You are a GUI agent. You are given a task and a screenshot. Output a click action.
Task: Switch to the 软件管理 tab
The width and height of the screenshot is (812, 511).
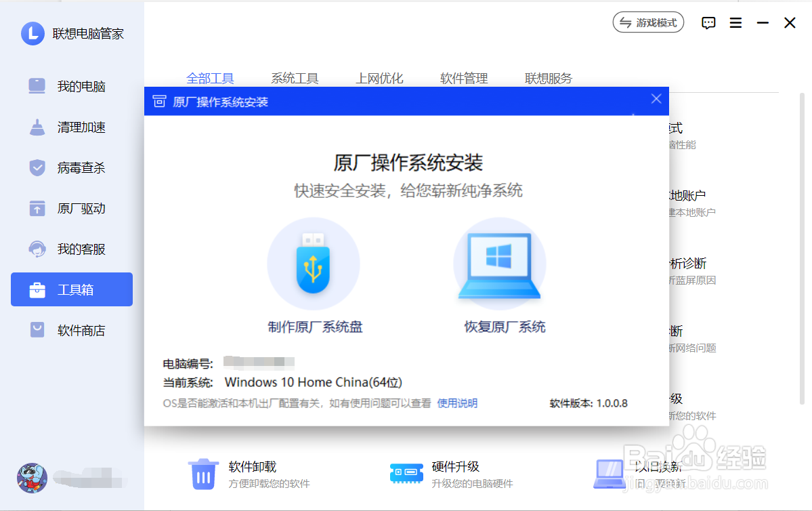464,78
